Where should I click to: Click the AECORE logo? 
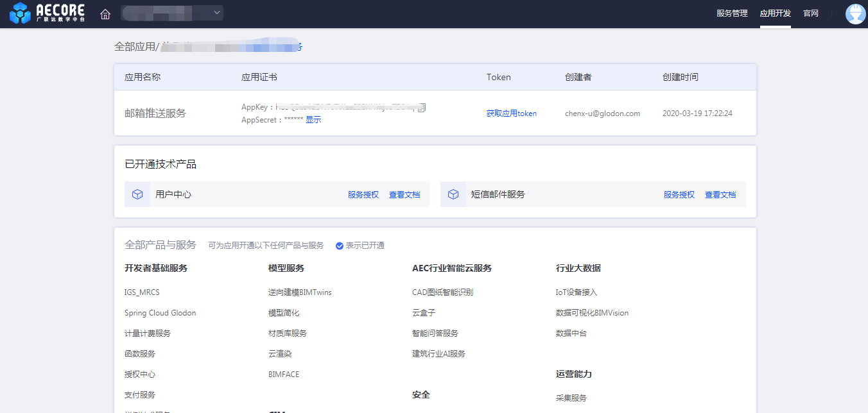tap(47, 13)
